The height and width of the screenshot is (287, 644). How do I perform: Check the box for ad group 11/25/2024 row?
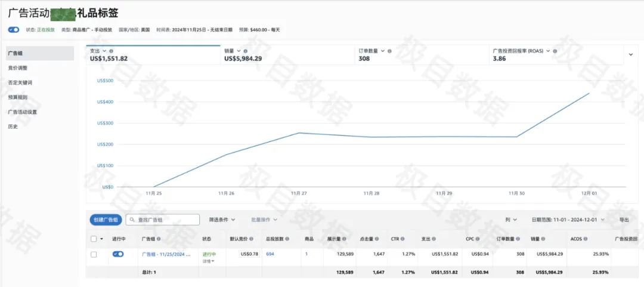(94, 255)
